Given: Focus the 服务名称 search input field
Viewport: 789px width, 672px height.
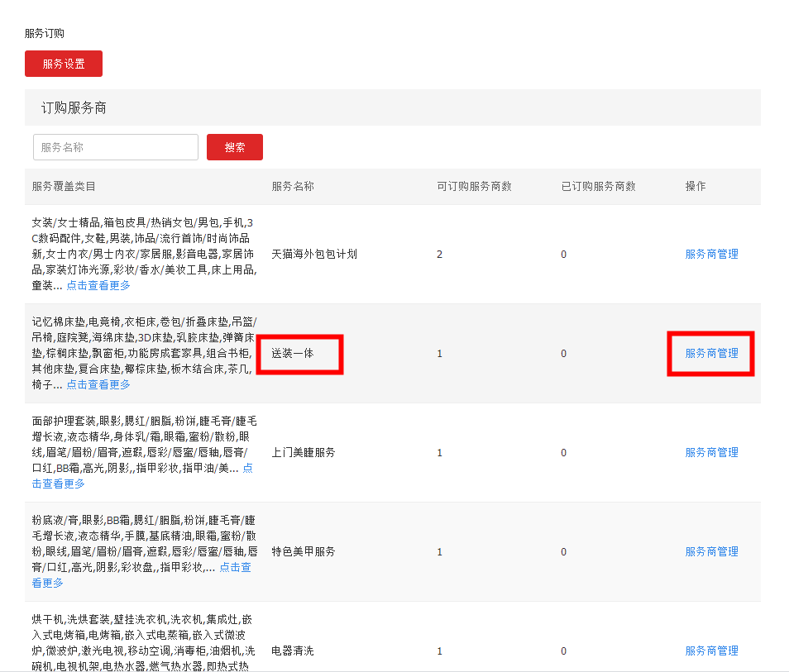Looking at the screenshot, I should click(116, 147).
